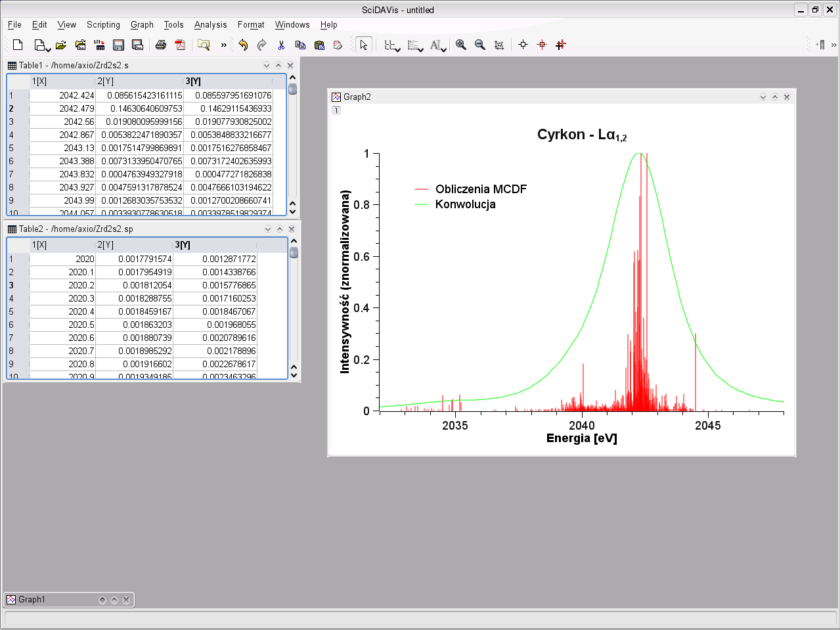The image size is (840, 630).
Task: Click Table1 column header 2[Y]
Action: (139, 81)
